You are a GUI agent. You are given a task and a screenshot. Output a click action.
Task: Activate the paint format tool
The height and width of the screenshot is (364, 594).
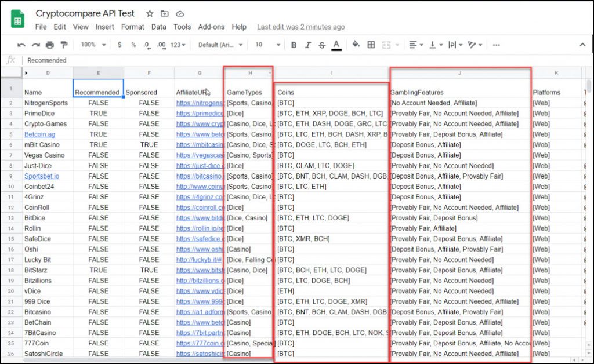(64, 45)
